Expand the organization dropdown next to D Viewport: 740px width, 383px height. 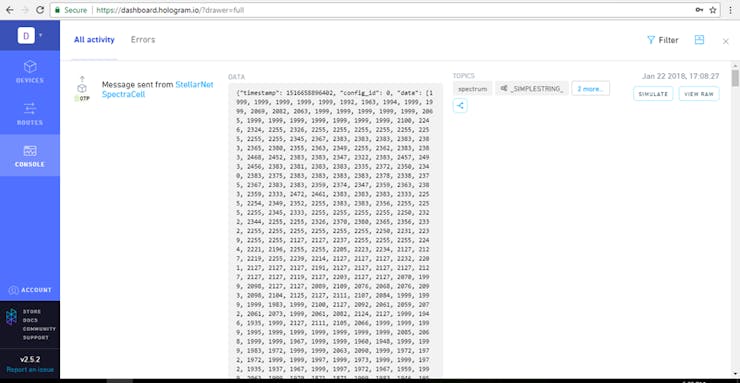pyautogui.click(x=41, y=35)
